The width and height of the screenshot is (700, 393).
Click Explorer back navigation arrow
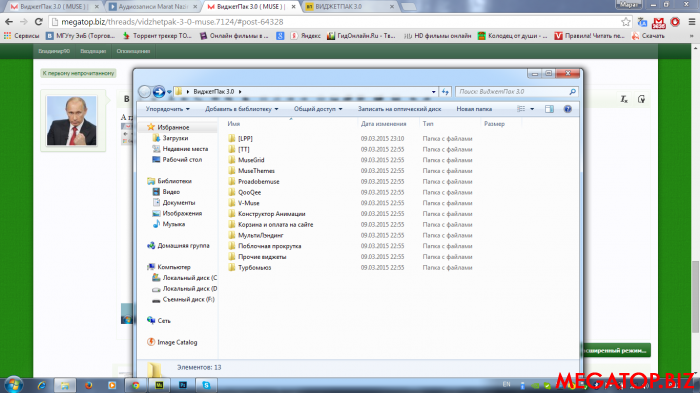tap(144, 92)
